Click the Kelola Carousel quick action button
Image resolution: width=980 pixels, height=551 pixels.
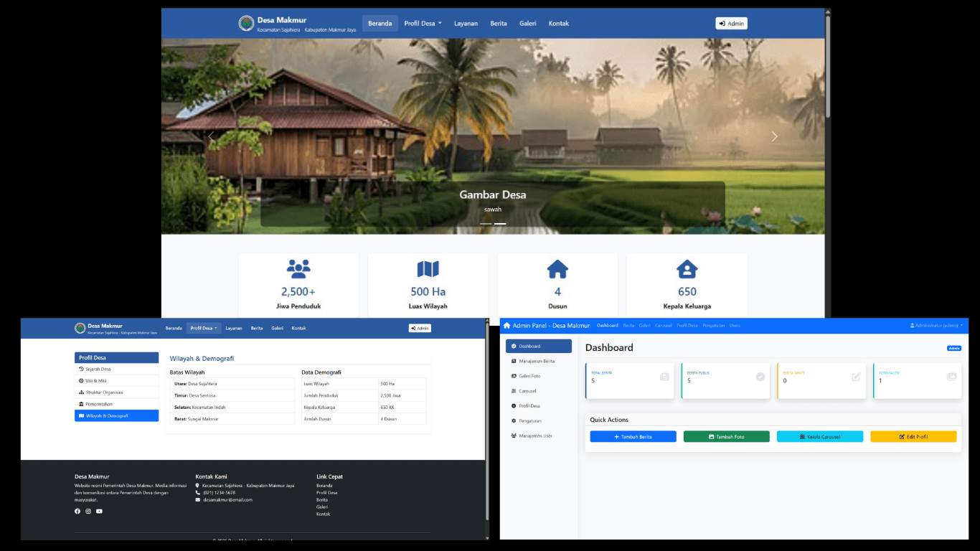819,436
